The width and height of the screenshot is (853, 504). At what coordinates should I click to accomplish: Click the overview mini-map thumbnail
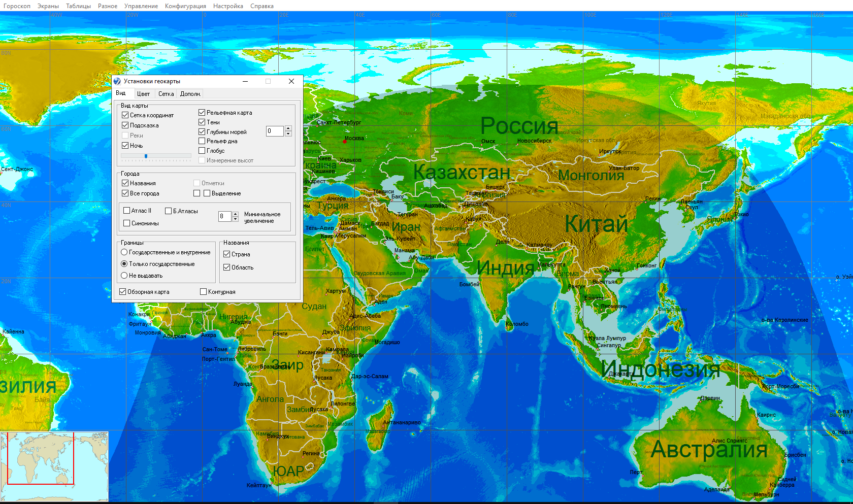(54, 466)
